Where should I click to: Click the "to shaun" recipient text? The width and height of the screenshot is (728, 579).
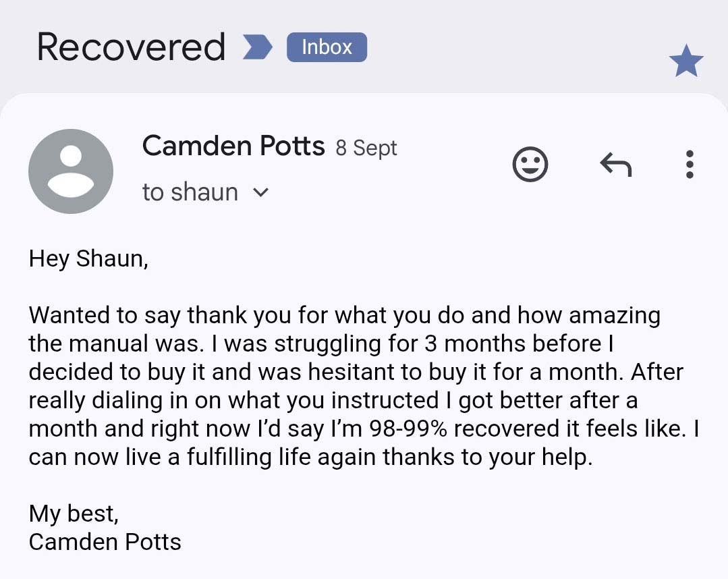click(190, 192)
